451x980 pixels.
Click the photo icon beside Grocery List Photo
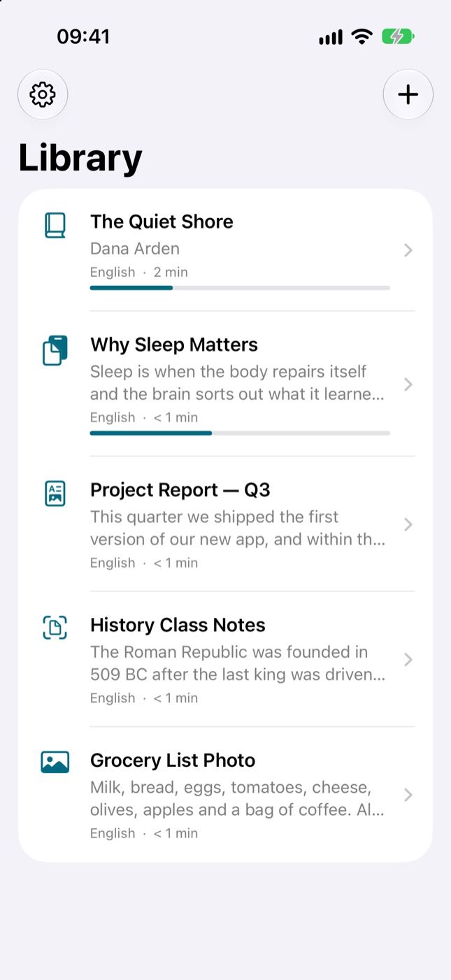55,762
